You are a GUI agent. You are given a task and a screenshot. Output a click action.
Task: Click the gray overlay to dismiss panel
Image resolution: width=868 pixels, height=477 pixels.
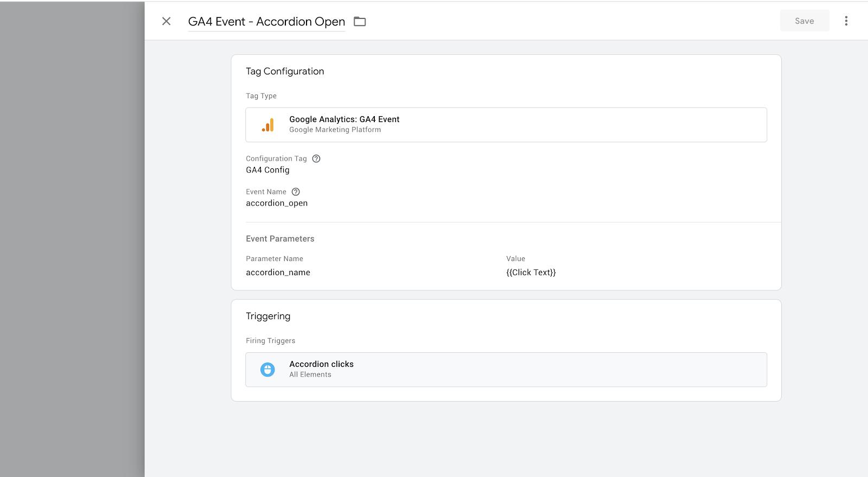click(72, 239)
